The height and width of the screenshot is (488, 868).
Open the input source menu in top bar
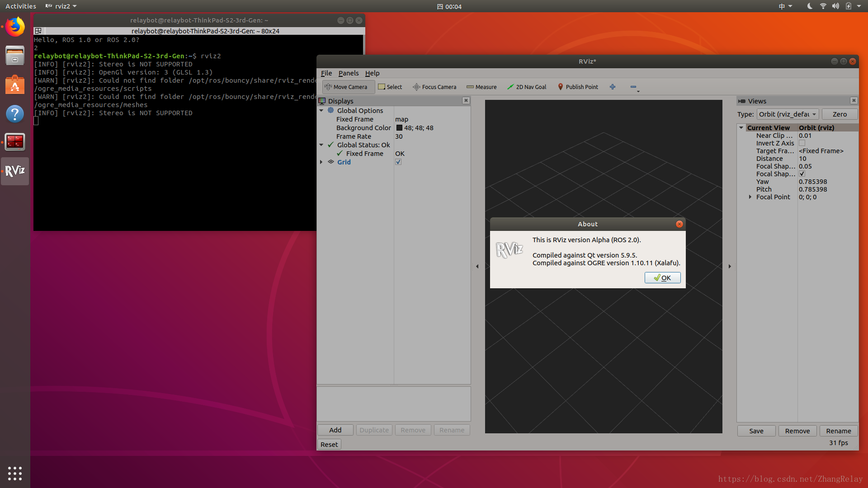click(785, 6)
